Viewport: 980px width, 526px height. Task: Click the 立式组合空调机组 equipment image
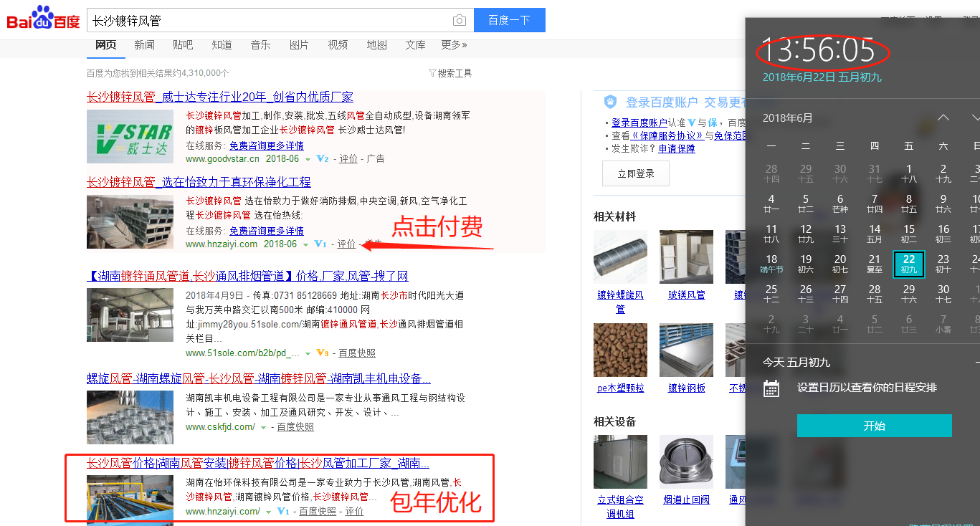click(620, 462)
